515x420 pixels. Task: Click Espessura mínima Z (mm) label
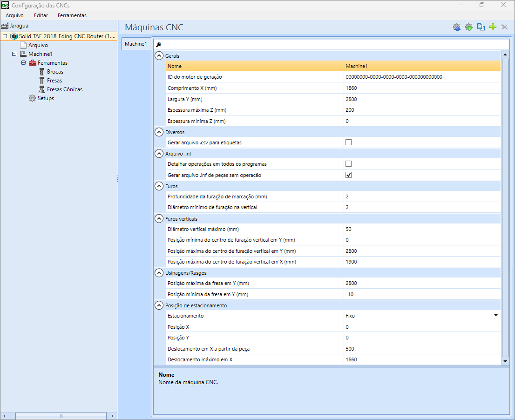[197, 121]
